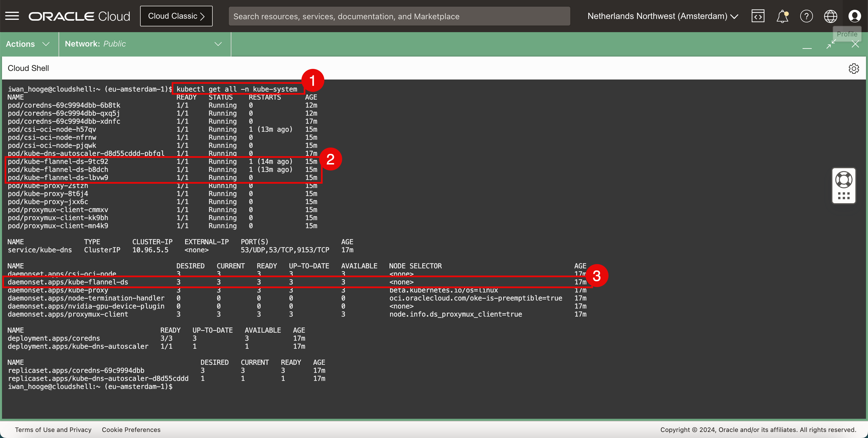868x438 pixels.
Task: Open the Profile avatar menu
Action: coord(855,16)
